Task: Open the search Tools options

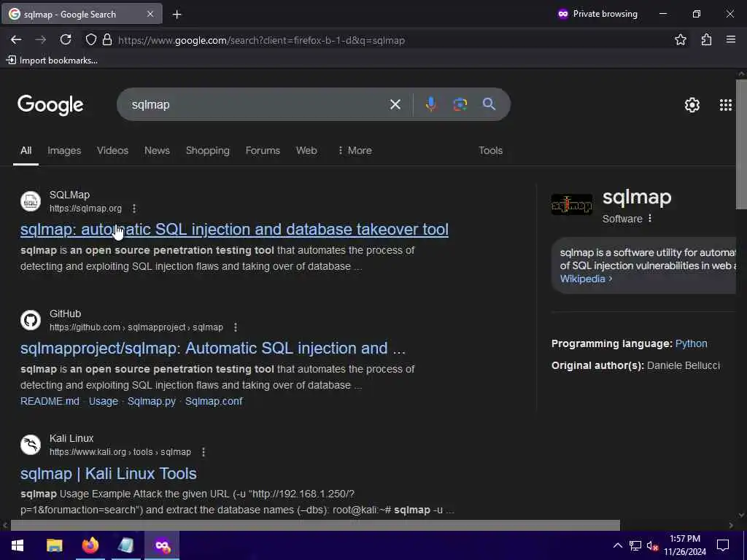Action: [x=491, y=150]
